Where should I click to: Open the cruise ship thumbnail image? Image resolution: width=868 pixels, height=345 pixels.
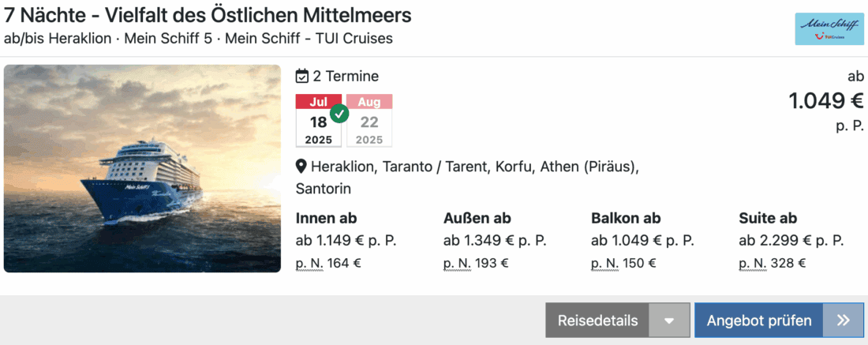coord(142,169)
